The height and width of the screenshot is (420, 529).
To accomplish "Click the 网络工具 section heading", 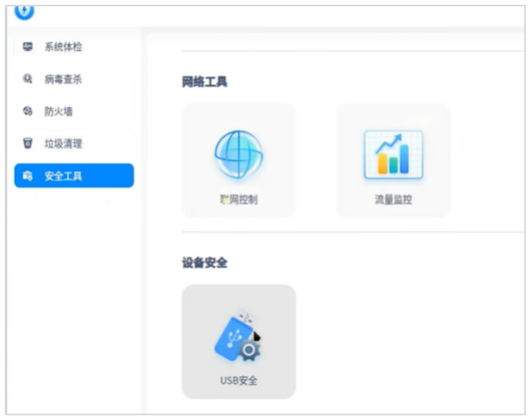I will (x=205, y=82).
